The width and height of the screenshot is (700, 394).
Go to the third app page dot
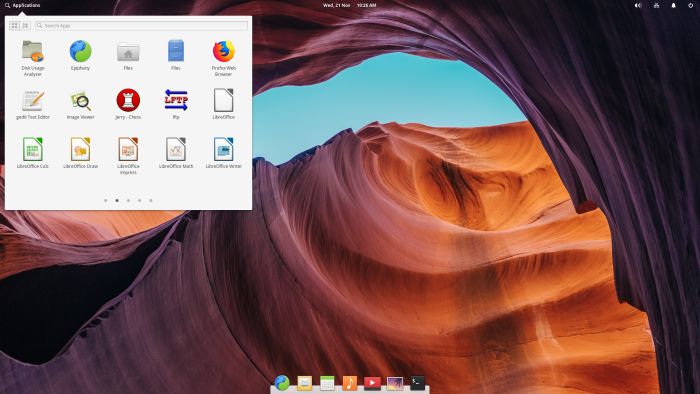pos(128,200)
